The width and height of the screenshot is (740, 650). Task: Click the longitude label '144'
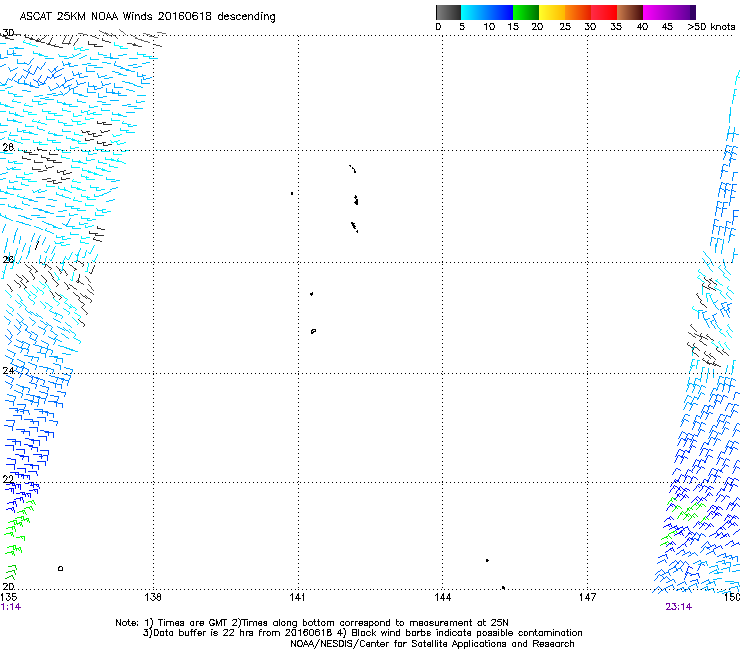(443, 597)
